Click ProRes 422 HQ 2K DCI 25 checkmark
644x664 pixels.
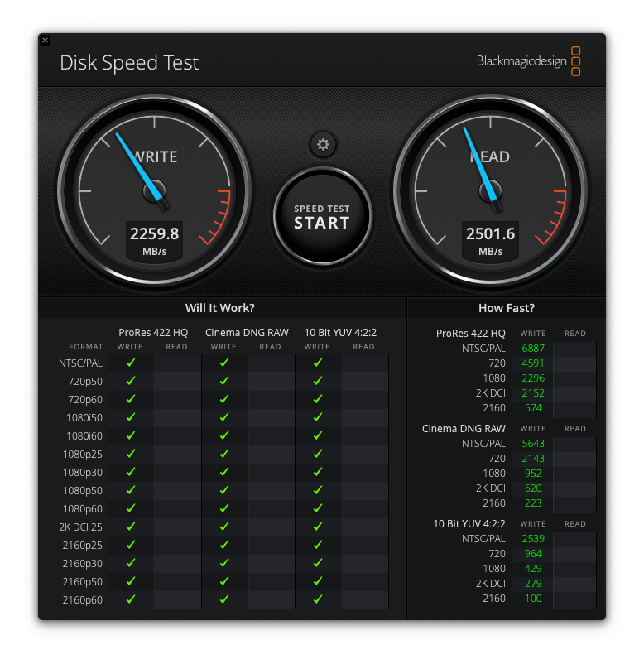[131, 527]
